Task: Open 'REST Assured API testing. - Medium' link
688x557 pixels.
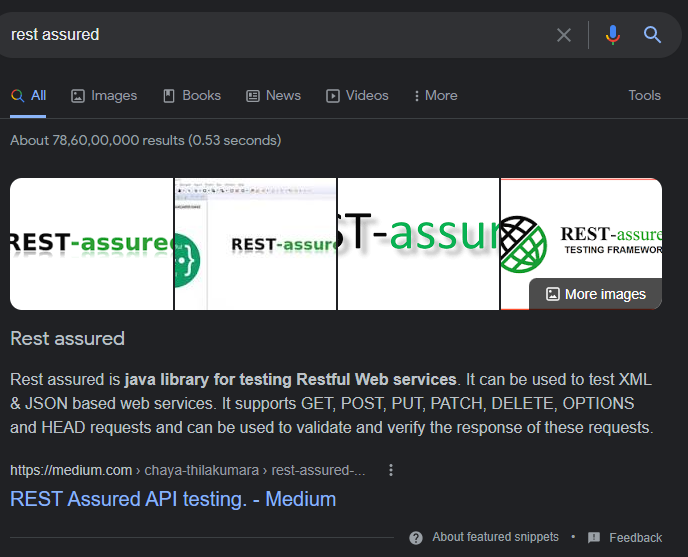Action: click(173, 500)
